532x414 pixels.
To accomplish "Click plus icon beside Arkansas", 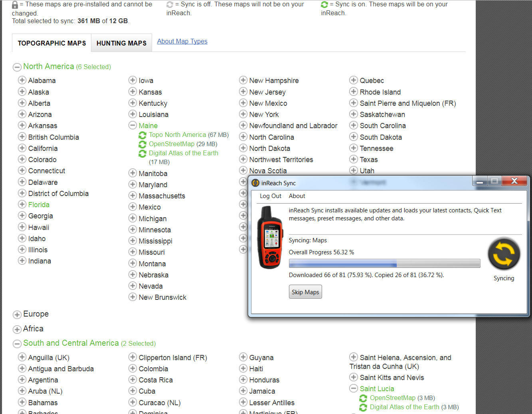I will tap(22, 125).
